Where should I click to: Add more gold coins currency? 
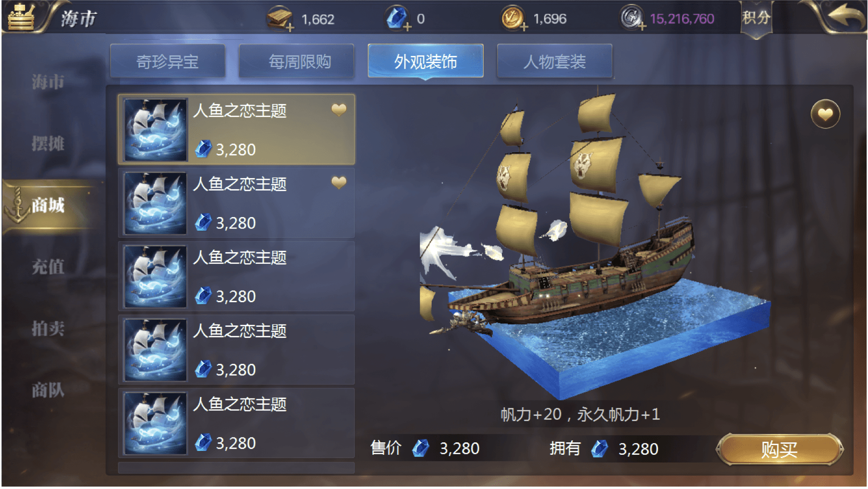point(524,27)
